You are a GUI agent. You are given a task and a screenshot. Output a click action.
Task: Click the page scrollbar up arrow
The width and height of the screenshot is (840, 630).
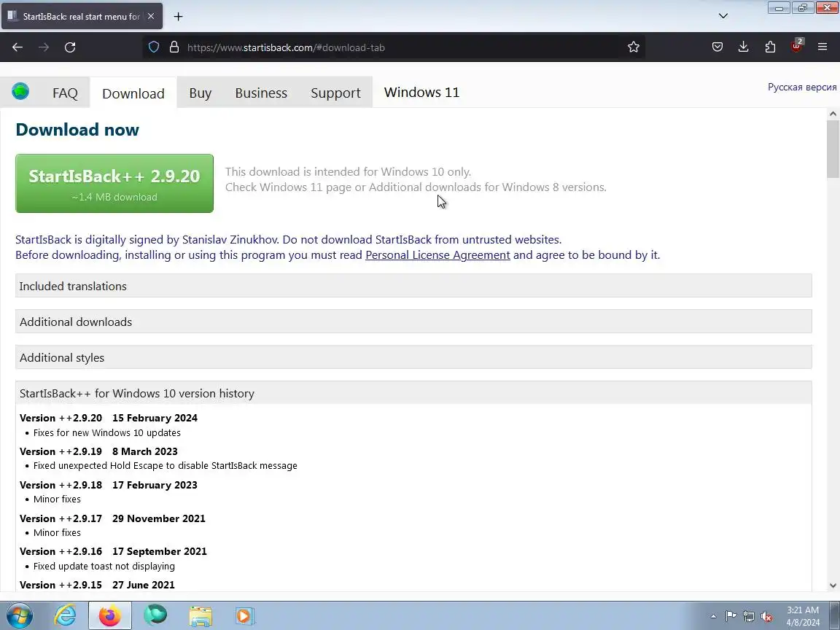833,114
